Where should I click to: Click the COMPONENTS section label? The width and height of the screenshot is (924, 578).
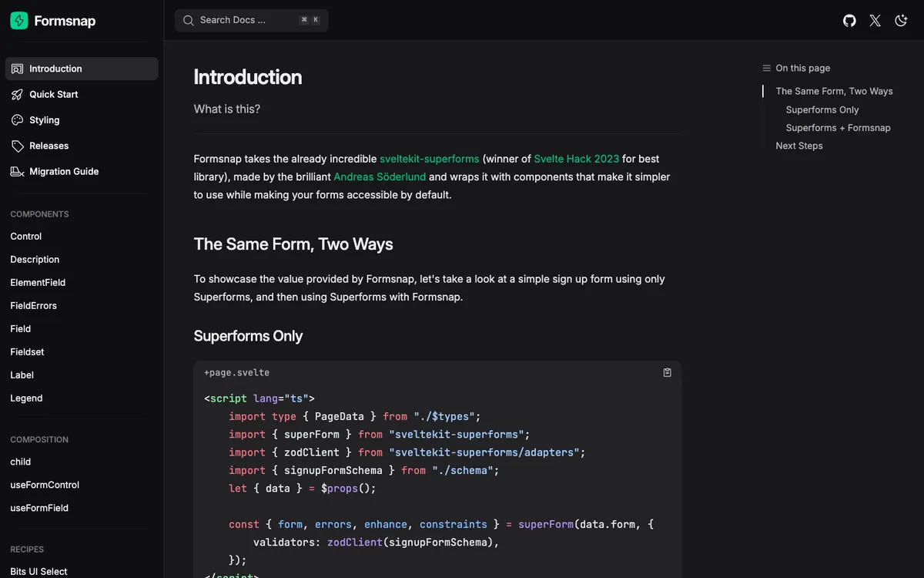click(x=39, y=214)
